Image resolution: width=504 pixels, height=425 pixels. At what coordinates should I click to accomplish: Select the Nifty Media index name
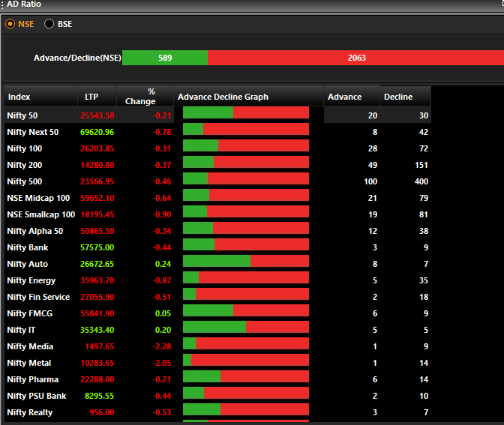click(x=30, y=346)
